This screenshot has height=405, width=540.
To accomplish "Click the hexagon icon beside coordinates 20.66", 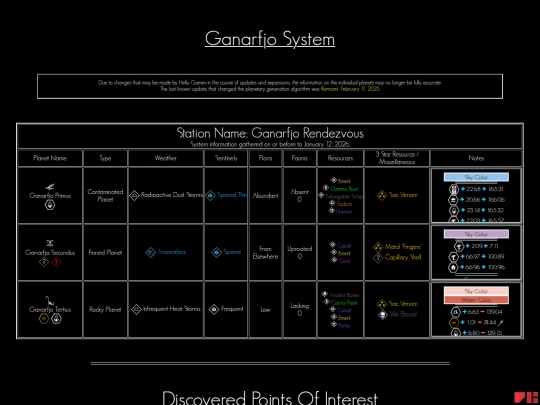I will pos(454,200).
